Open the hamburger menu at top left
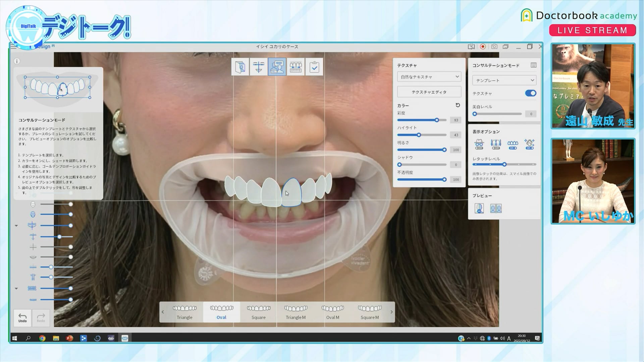 13,47
